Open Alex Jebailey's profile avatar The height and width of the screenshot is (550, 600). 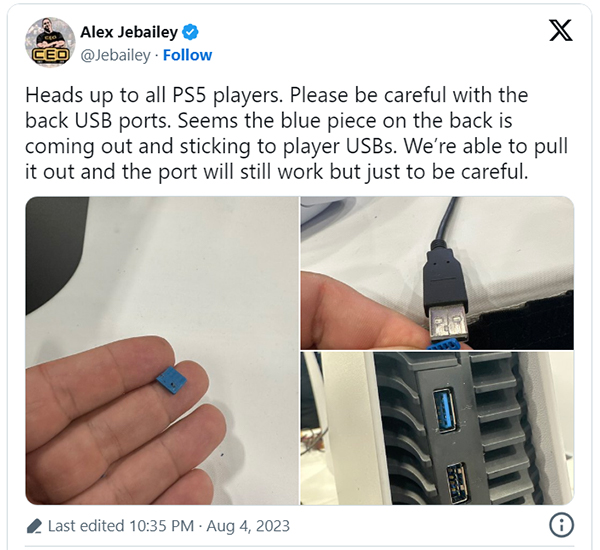pyautogui.click(x=50, y=42)
